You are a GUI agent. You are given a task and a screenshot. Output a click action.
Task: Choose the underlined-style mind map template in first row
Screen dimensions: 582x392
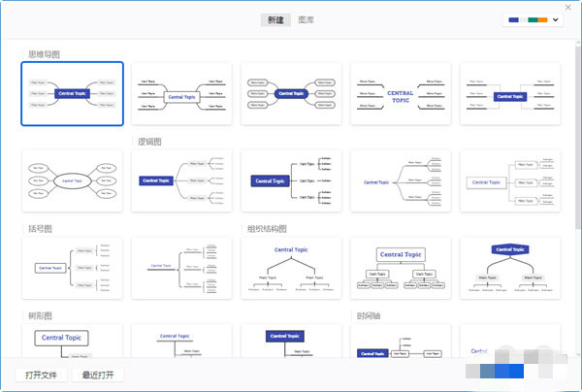(182, 93)
